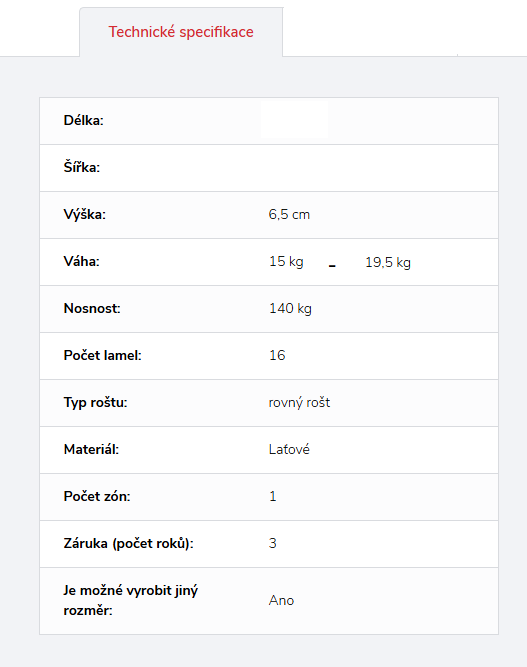Viewport: 527px width, 667px height.
Task: Select the warranty value 3
Action: pos(273,543)
